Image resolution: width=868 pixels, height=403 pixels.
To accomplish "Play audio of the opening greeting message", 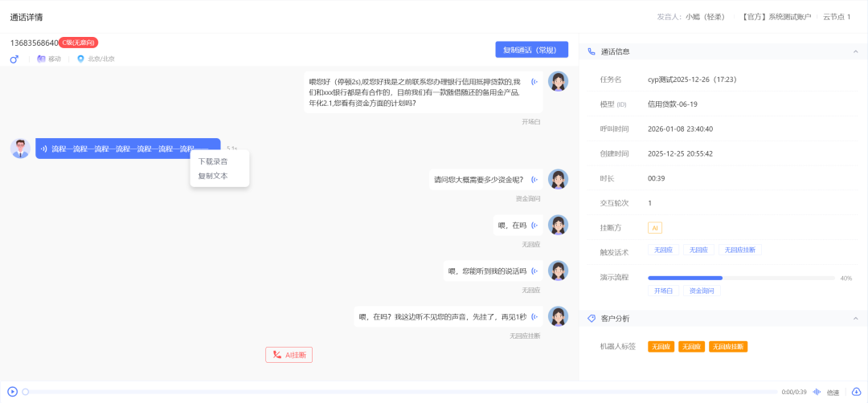I will pos(534,81).
